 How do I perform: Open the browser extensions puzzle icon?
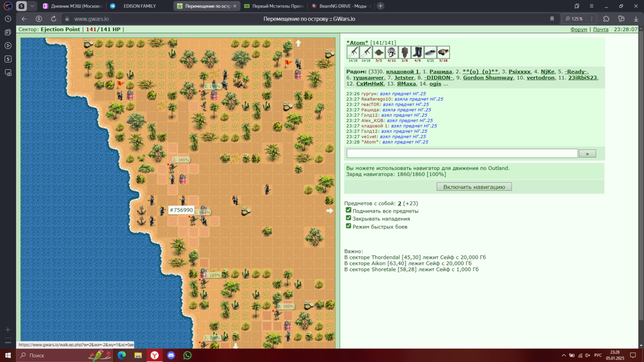click(606, 19)
